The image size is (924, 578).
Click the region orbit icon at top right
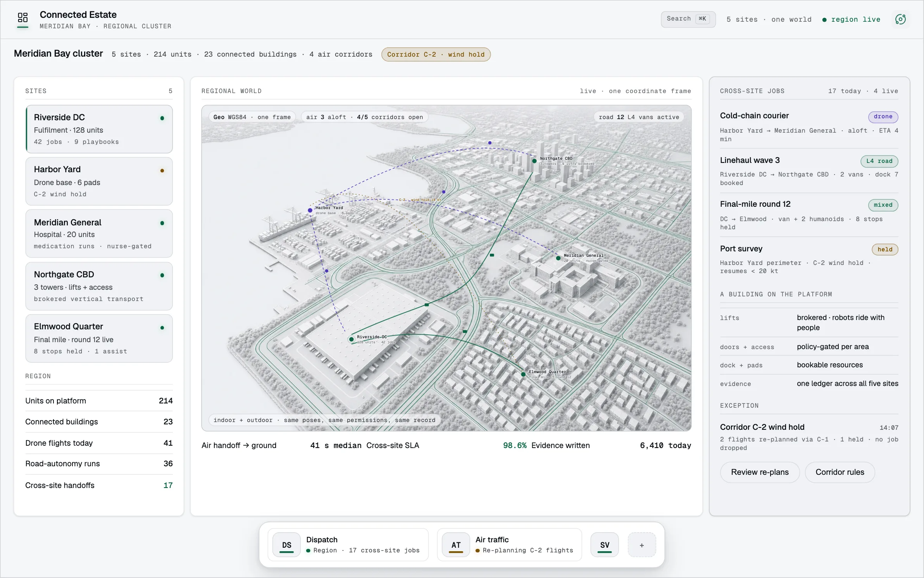point(900,19)
